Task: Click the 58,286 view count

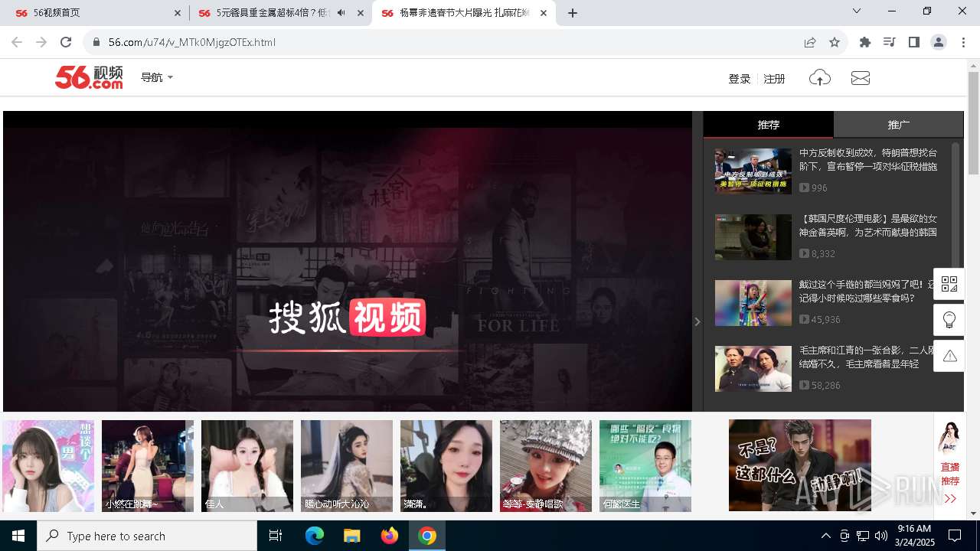Action: click(826, 385)
